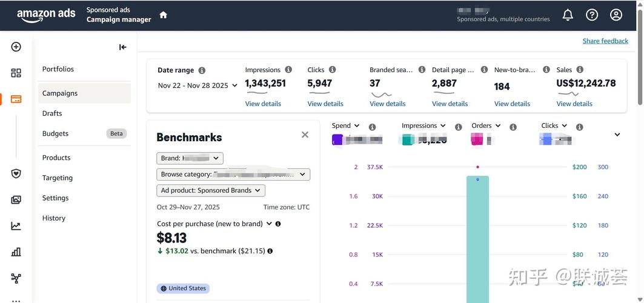This screenshot has width=644, height=303.
Task: Click info icon after benchmark ($21.15)
Action: (270, 251)
